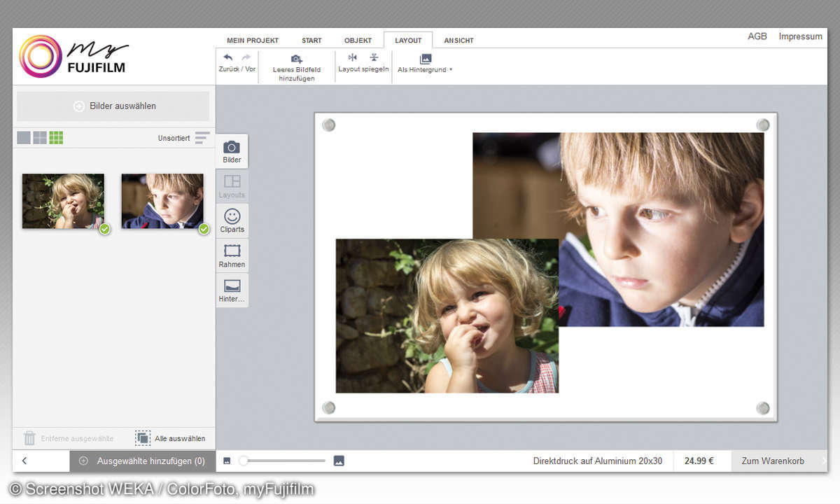Click the myFUJIFILM logo
This screenshot has height=504, width=840.
click(x=73, y=56)
